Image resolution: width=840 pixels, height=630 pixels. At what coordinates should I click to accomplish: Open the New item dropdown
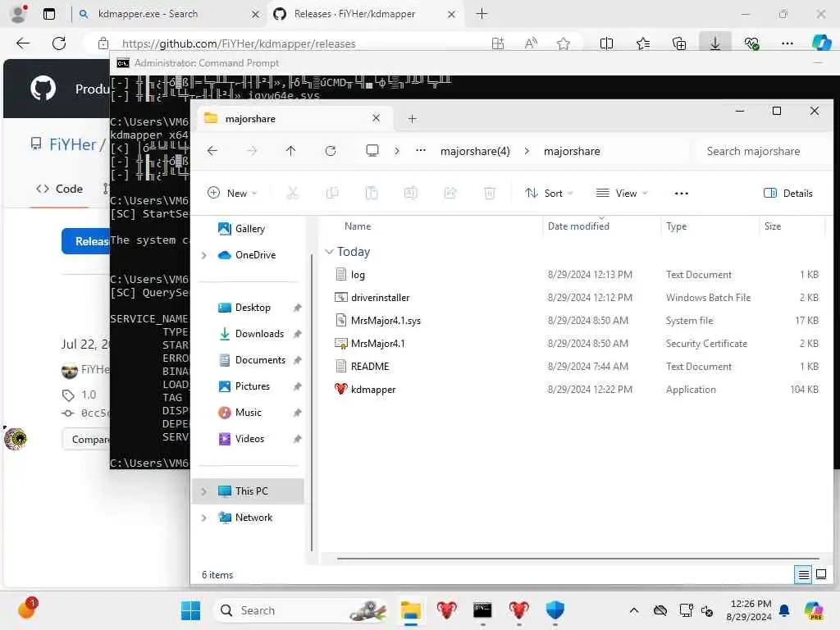click(232, 194)
